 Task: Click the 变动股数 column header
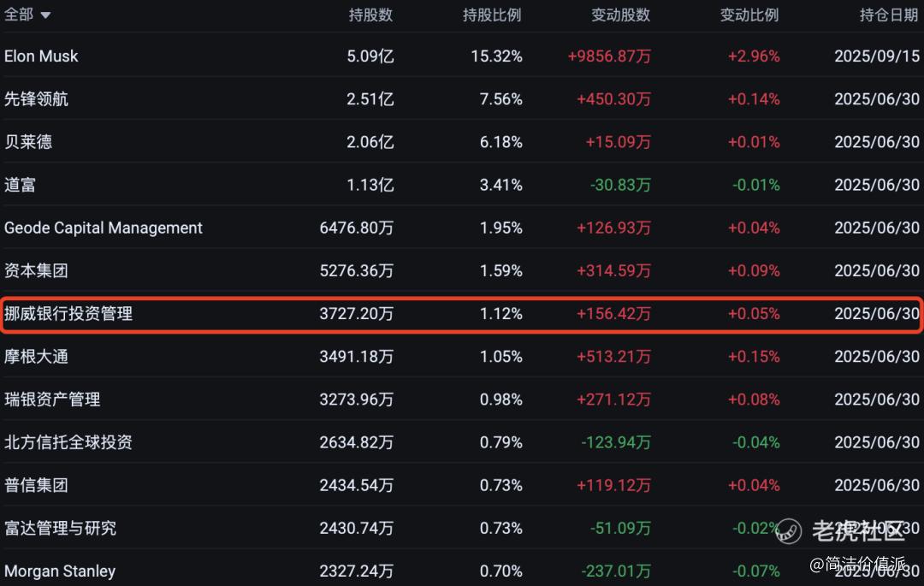(620, 15)
